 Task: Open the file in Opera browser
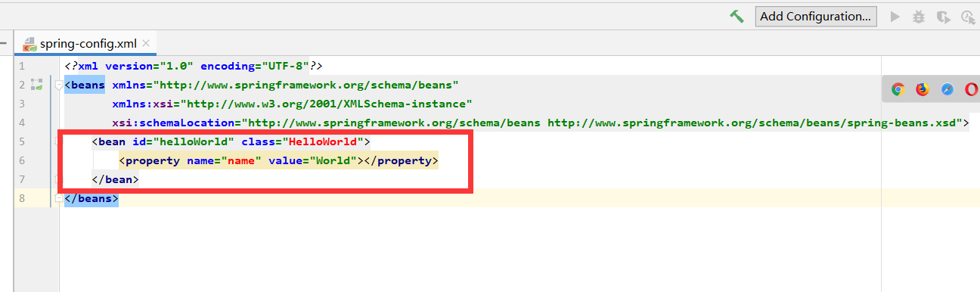[972, 89]
